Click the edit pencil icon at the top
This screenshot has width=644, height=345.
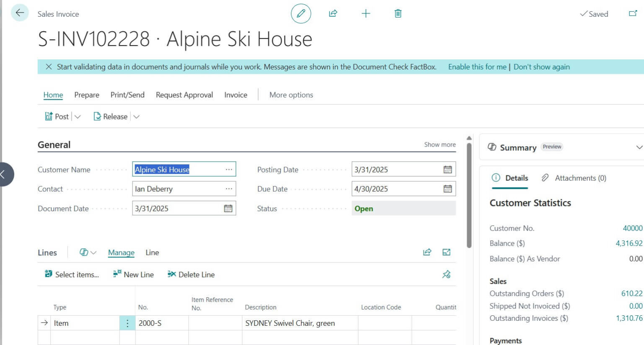click(301, 13)
